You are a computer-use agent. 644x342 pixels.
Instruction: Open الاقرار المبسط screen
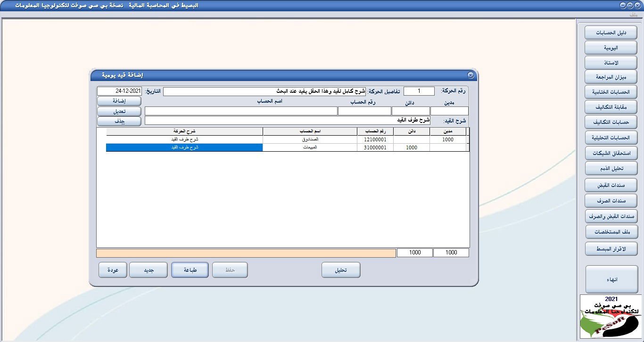pyautogui.click(x=611, y=249)
